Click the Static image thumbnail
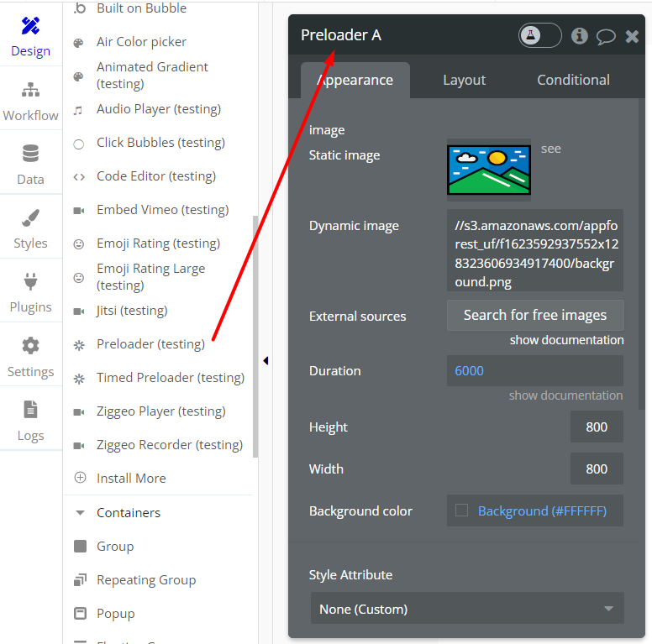Screen dimensions: 652x644 (x=488, y=170)
